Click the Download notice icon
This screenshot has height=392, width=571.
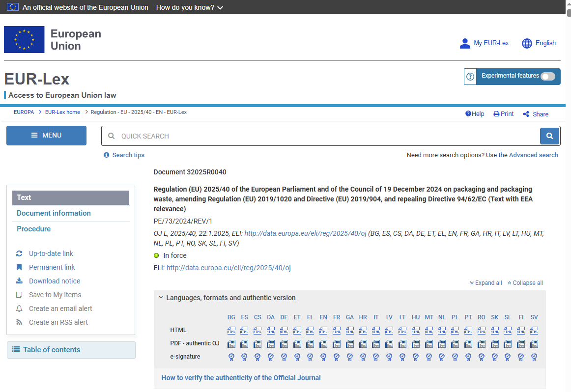click(x=19, y=281)
